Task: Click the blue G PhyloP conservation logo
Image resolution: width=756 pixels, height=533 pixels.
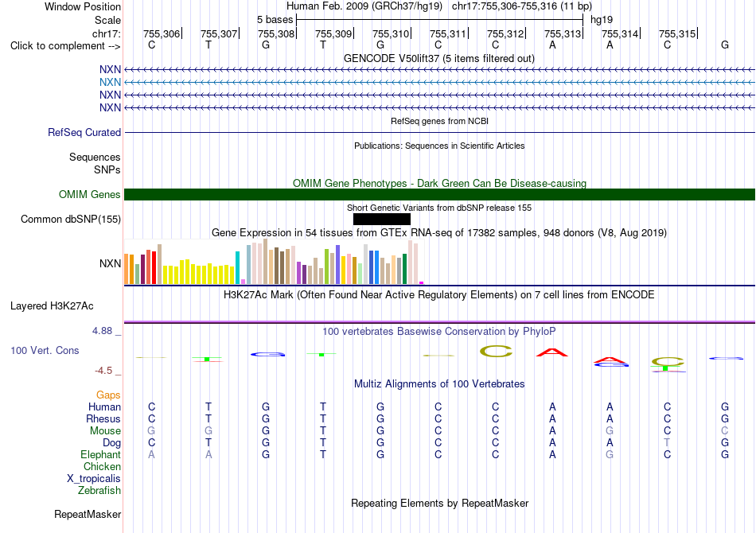Action: tap(268, 354)
